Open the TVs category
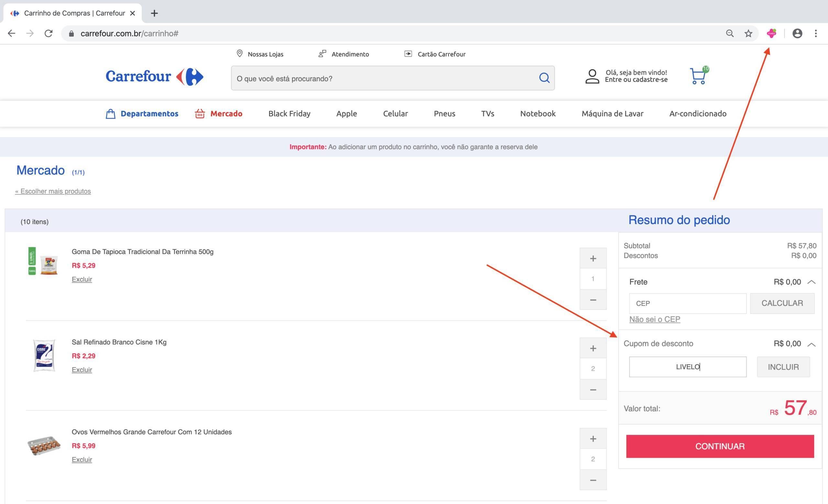828x504 pixels. [488, 113]
